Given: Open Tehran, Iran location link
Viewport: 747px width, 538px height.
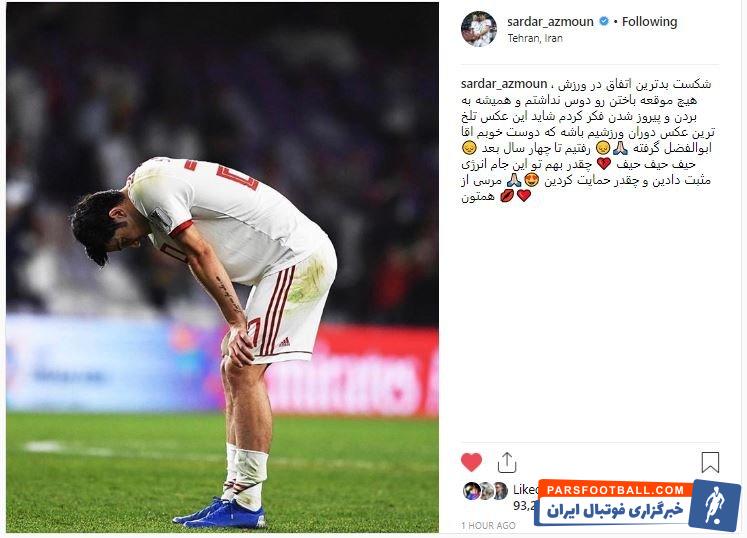Looking at the screenshot, I should pyautogui.click(x=535, y=38).
